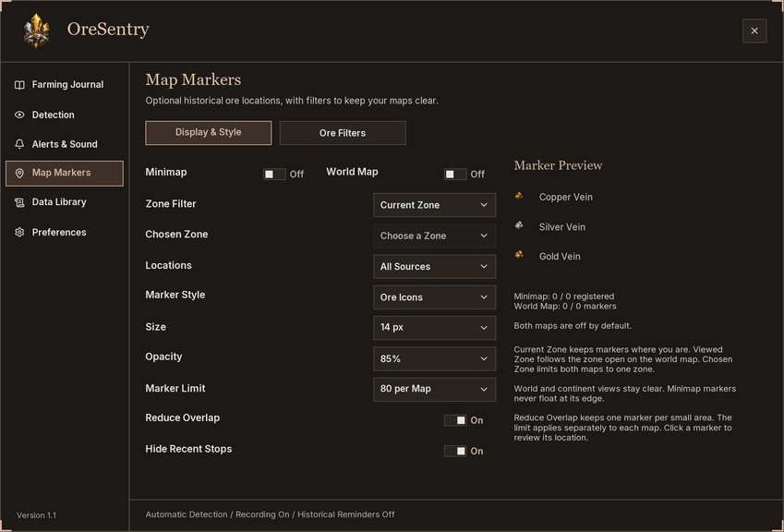Open the Locations dropdown
784x532 pixels.
pos(435,267)
